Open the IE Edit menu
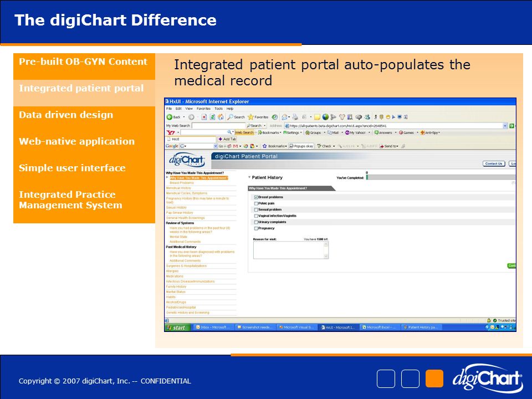 [x=178, y=109]
